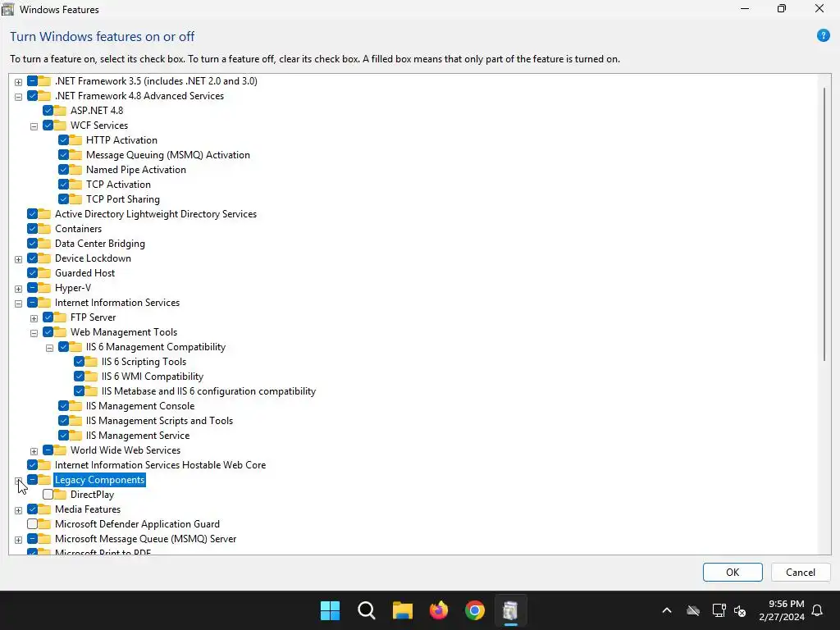This screenshot has width=840, height=630.
Task: Select the TCP Activation label
Action: pyautogui.click(x=118, y=185)
